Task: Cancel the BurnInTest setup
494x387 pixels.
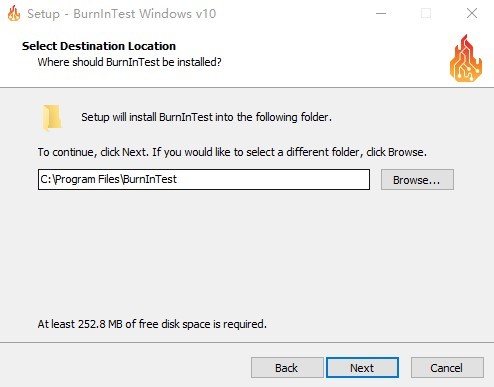Action: click(447, 368)
